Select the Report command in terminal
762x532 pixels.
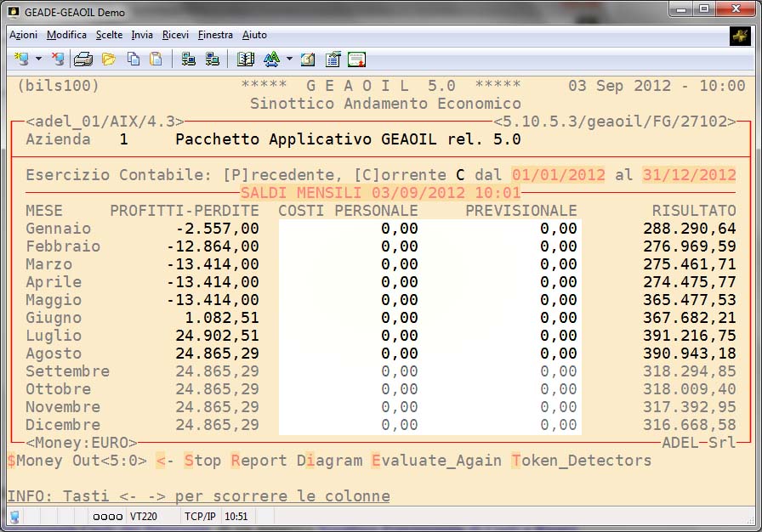[259, 461]
